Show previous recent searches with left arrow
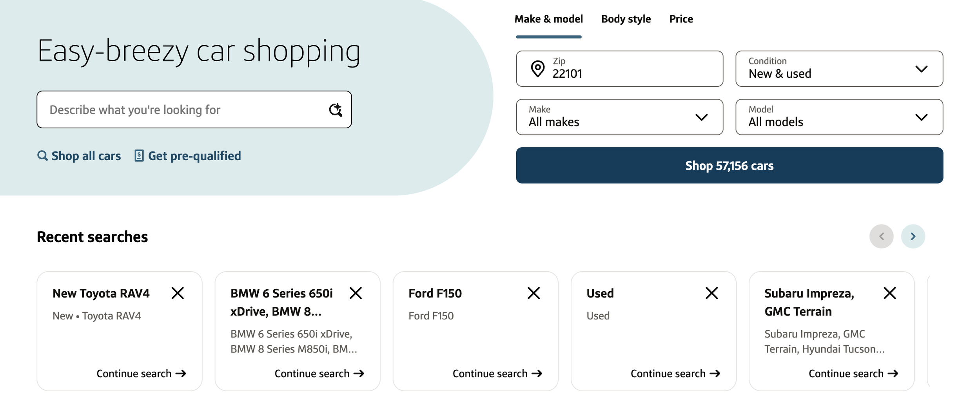 coord(881,236)
